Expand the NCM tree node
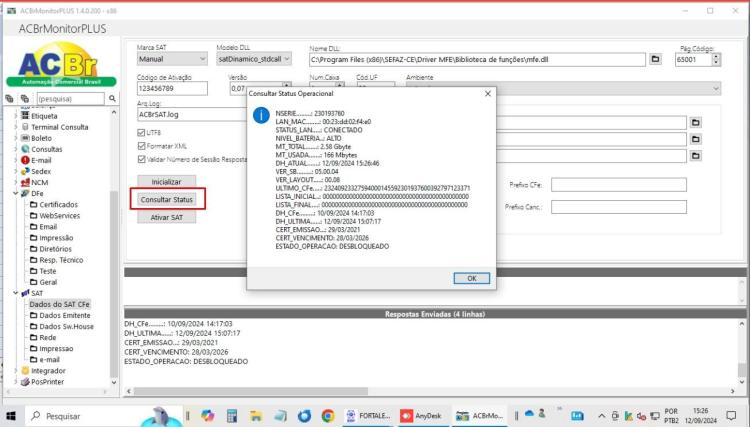This screenshot has height=427, width=750. coord(15,182)
